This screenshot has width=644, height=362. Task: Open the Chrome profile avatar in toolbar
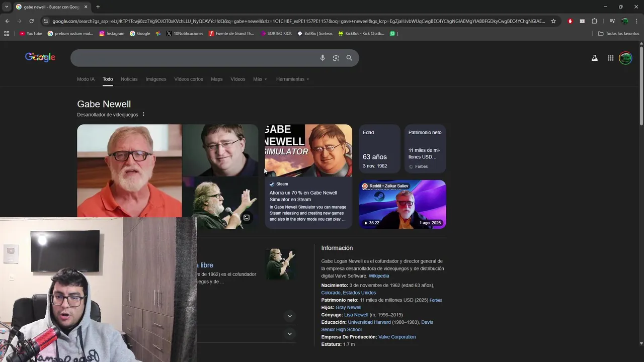[x=624, y=21]
